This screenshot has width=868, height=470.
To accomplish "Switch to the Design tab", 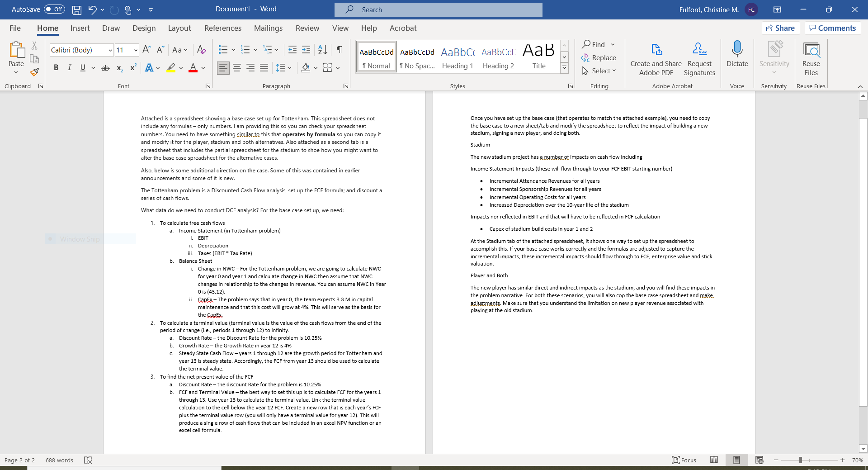I will pos(144,28).
